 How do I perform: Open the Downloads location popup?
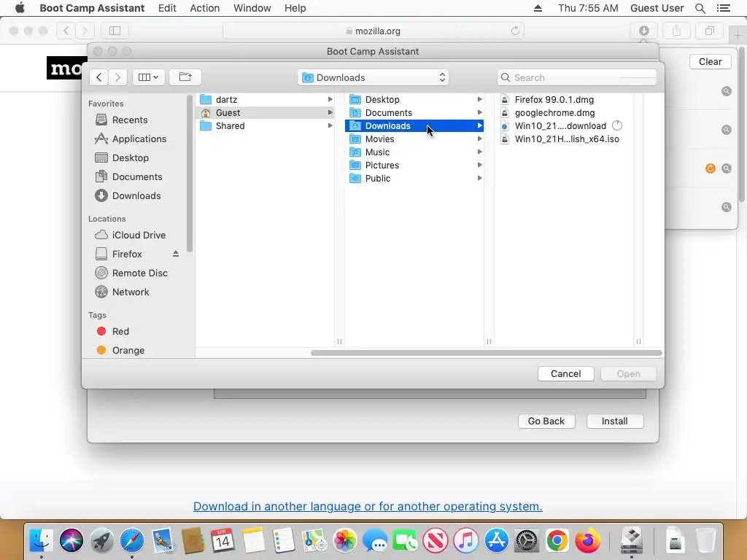373,77
